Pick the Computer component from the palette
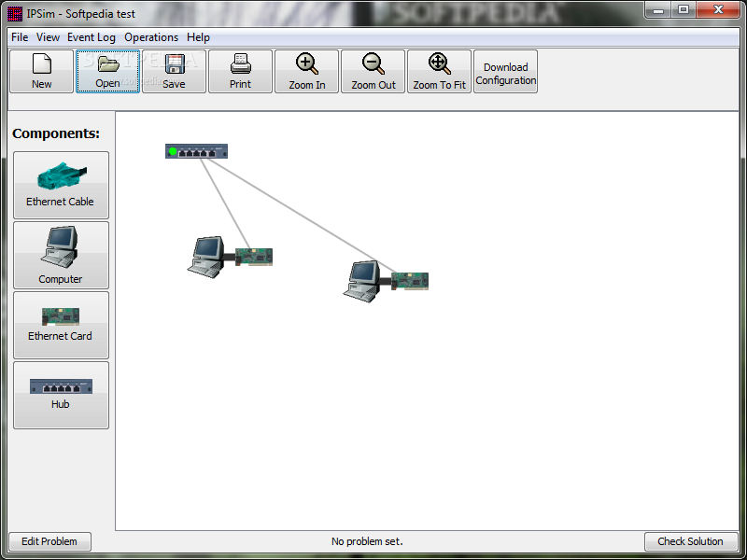 point(61,255)
